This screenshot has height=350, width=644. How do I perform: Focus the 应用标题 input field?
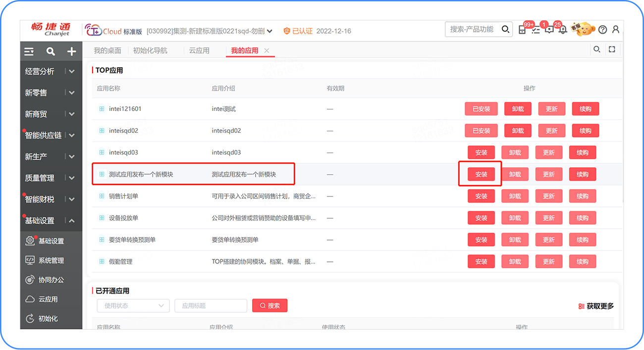click(x=211, y=305)
